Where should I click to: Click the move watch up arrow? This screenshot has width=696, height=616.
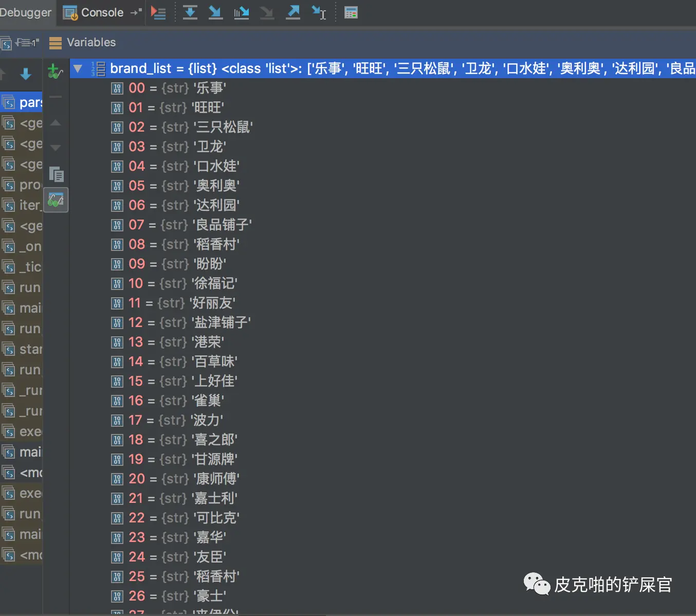(56, 123)
